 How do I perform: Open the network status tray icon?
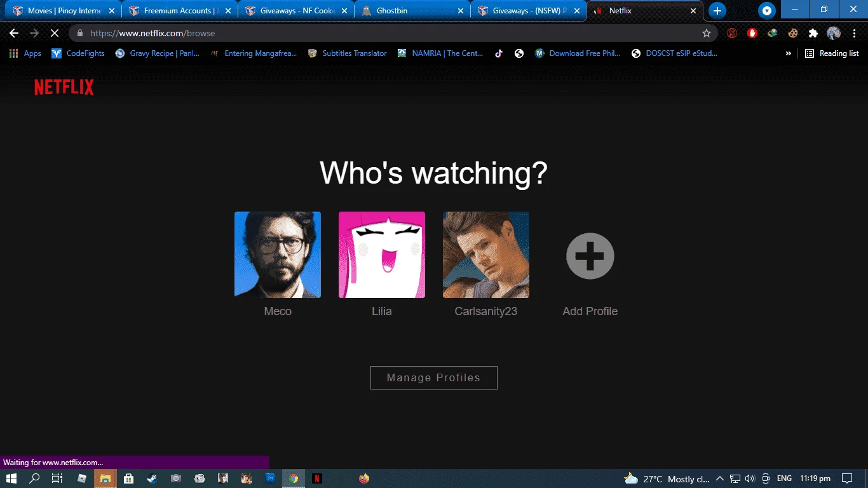click(735, 478)
